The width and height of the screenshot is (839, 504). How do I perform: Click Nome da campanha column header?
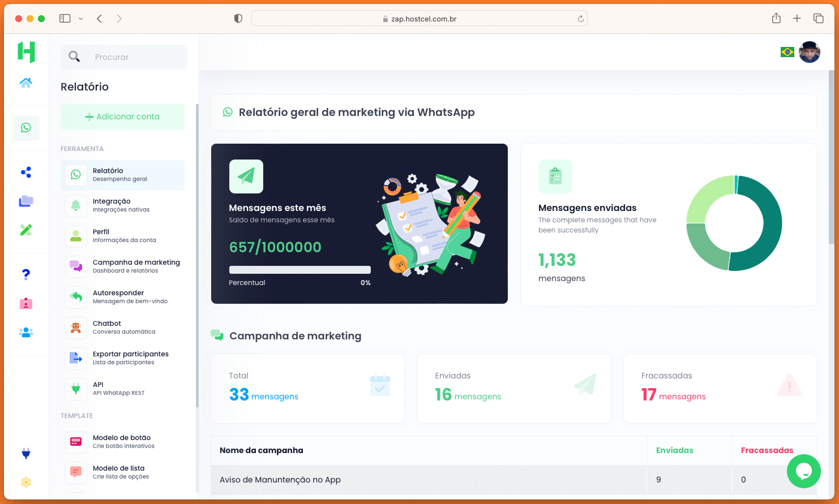(x=262, y=450)
